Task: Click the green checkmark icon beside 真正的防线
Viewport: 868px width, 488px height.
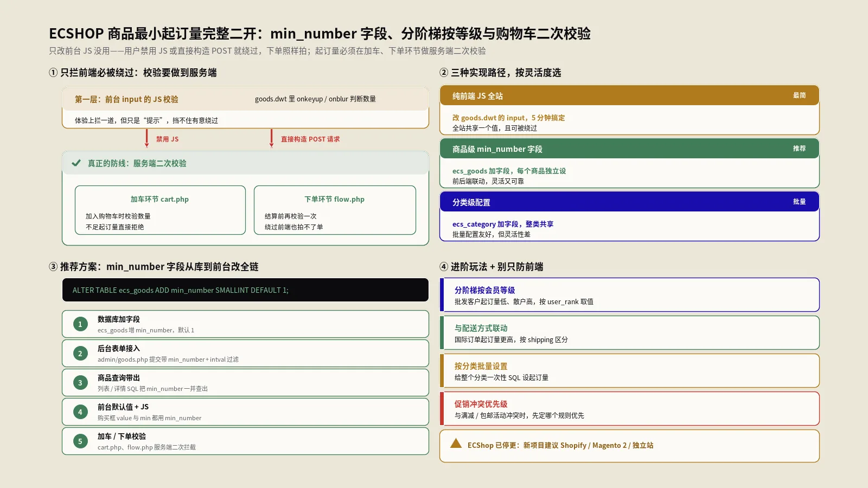Action: [76, 163]
